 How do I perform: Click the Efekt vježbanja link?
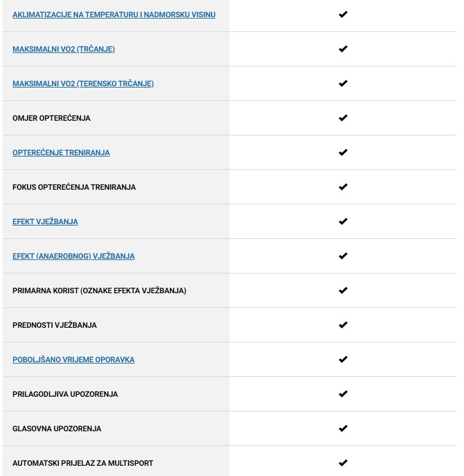point(45,222)
